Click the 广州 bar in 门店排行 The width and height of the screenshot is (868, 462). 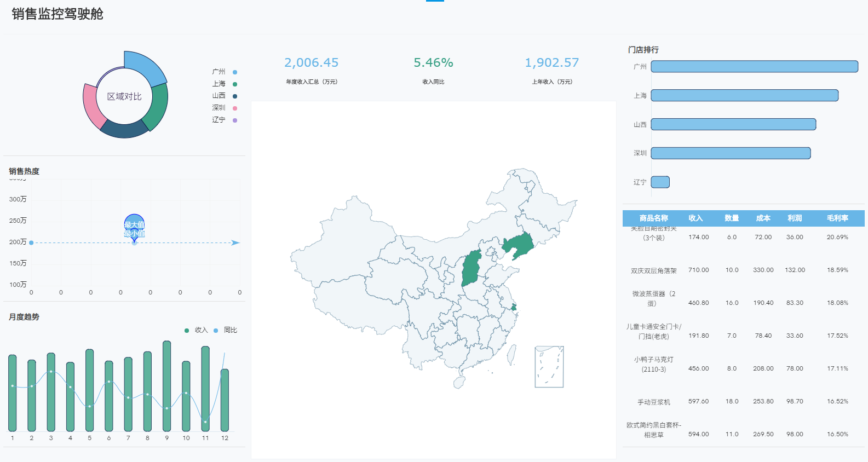754,66
